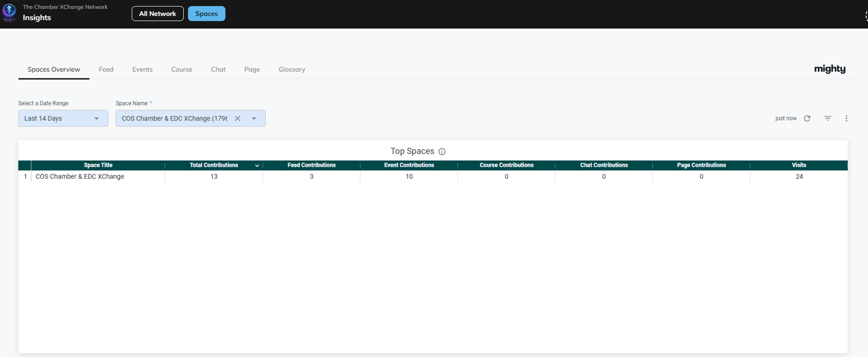The width and height of the screenshot is (868, 357).
Task: Select the COS Chamber & EDC XChange row title
Action: tap(80, 177)
